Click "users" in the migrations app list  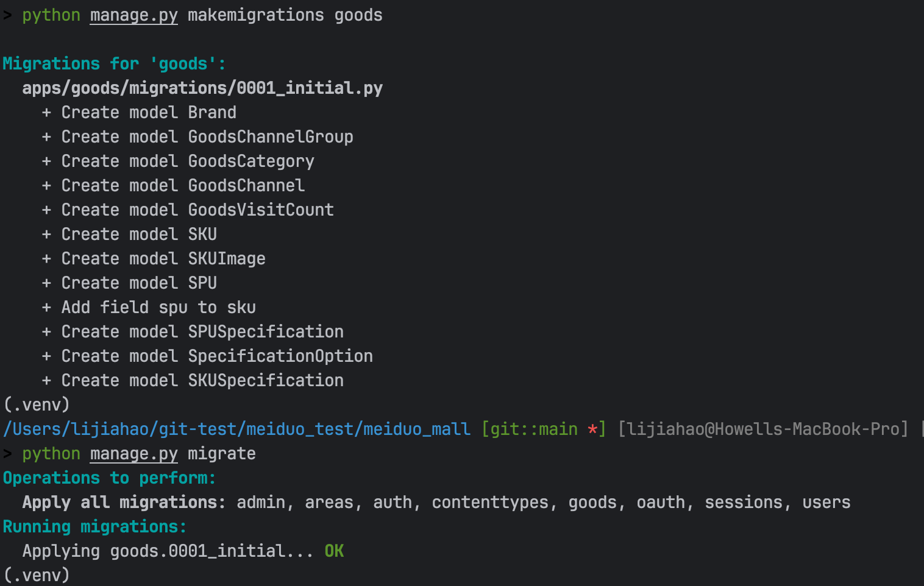coord(826,503)
